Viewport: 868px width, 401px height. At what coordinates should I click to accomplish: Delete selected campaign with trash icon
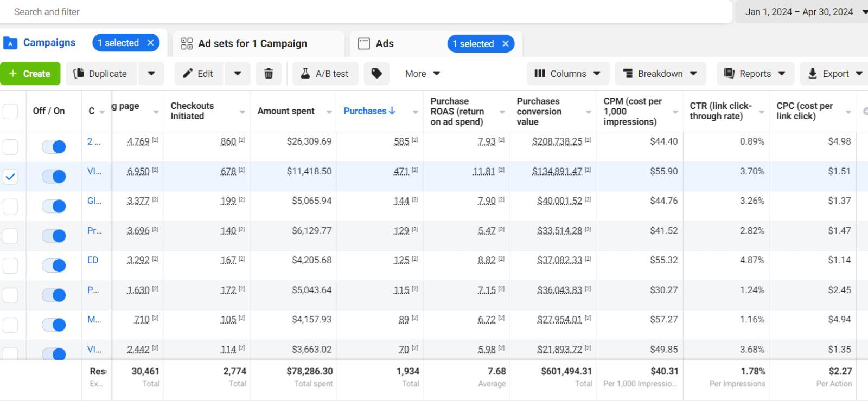(x=269, y=74)
